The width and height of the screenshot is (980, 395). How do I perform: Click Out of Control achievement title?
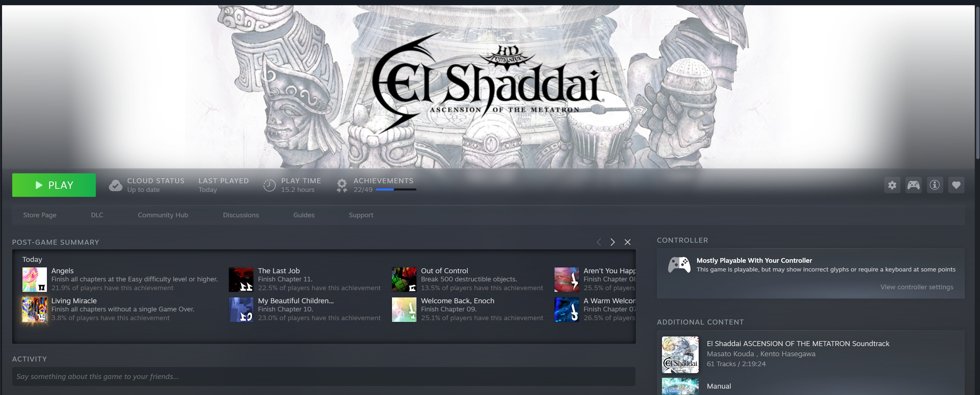click(444, 271)
